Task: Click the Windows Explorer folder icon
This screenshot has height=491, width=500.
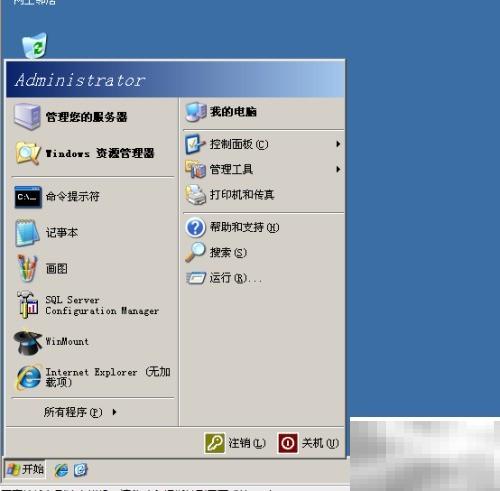Action: [x=28, y=153]
